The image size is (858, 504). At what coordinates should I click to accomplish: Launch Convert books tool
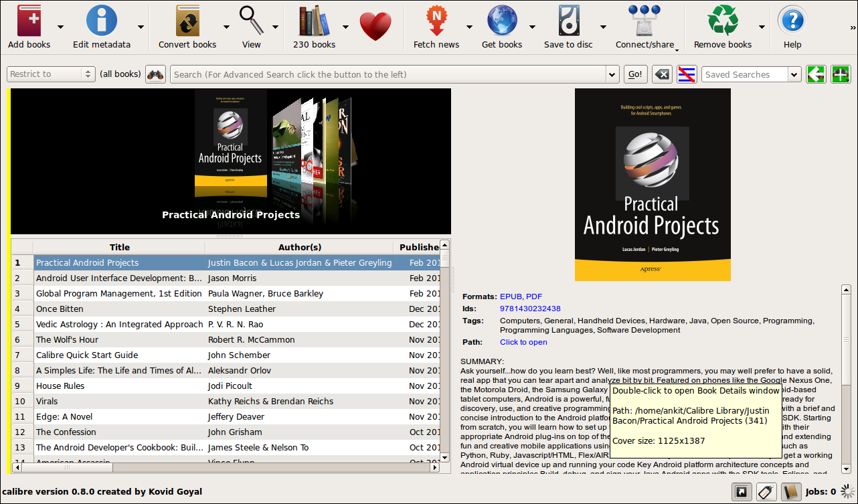187,21
